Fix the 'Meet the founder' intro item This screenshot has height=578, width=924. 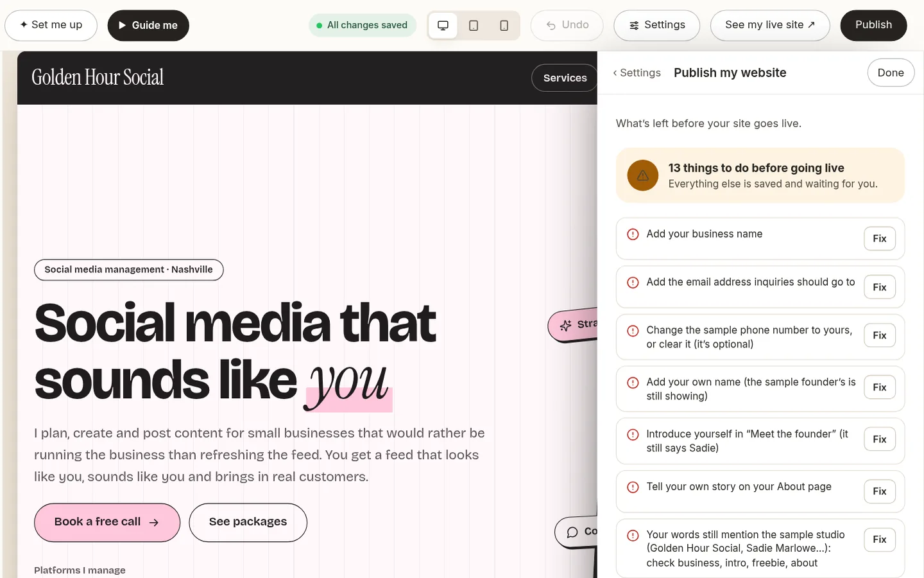point(880,439)
